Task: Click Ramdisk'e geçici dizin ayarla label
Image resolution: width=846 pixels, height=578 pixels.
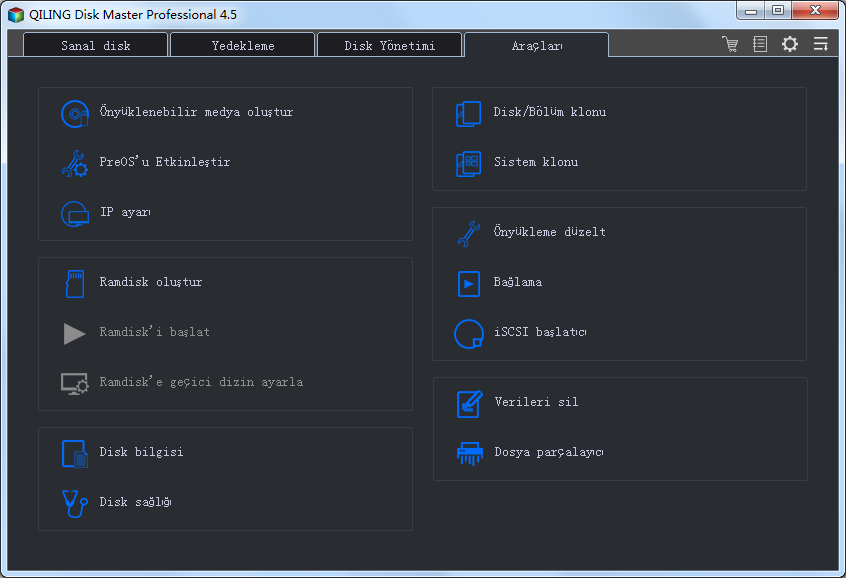Action: 201,382
